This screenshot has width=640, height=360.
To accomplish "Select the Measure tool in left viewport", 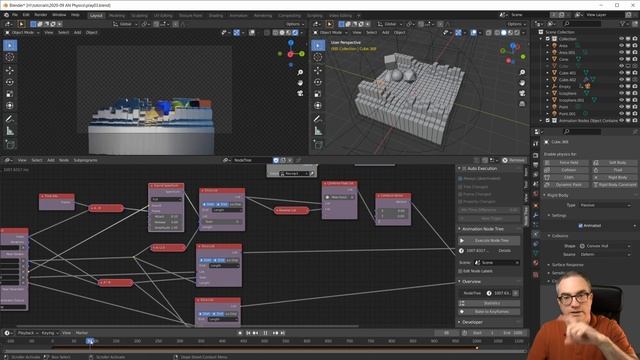I will point(10,131).
